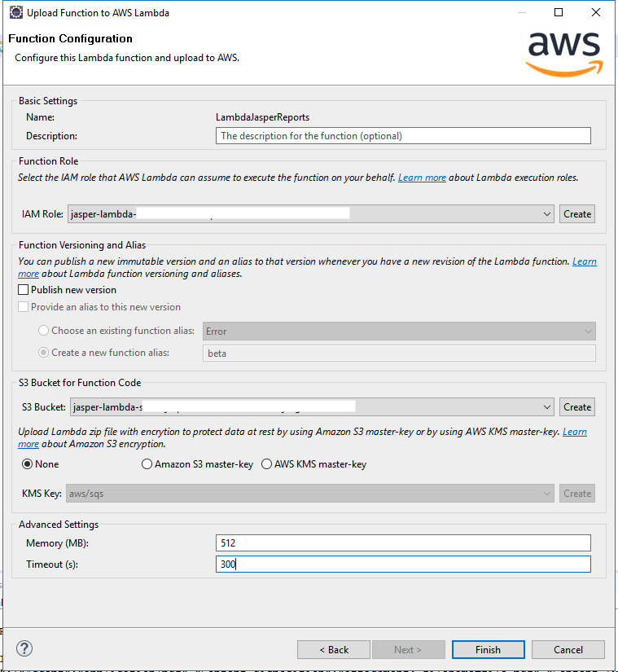This screenshot has width=618, height=672.
Task: Select Choose an existing function alias
Action: (43, 331)
